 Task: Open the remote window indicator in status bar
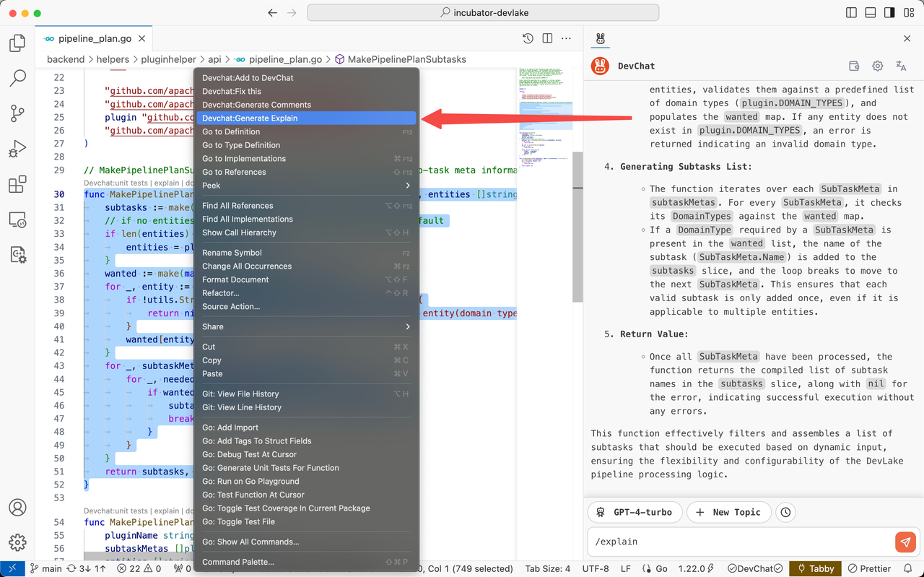coord(12,569)
